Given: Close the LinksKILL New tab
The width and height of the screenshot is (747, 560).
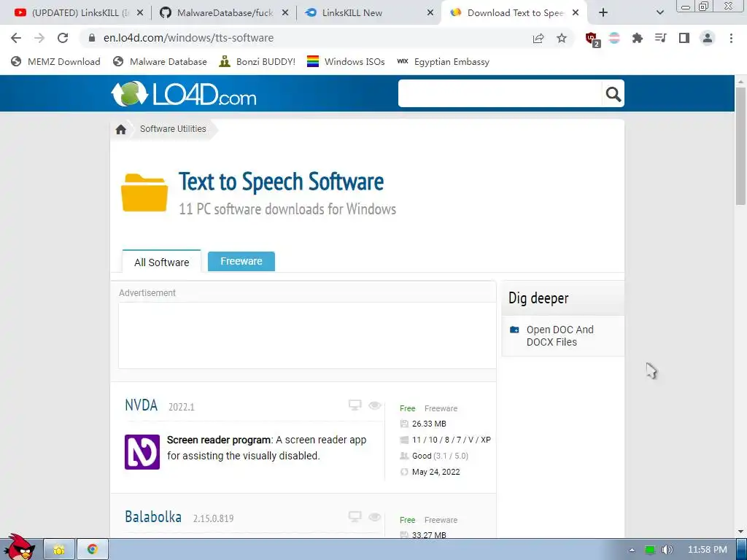Looking at the screenshot, I should pyautogui.click(x=430, y=13).
